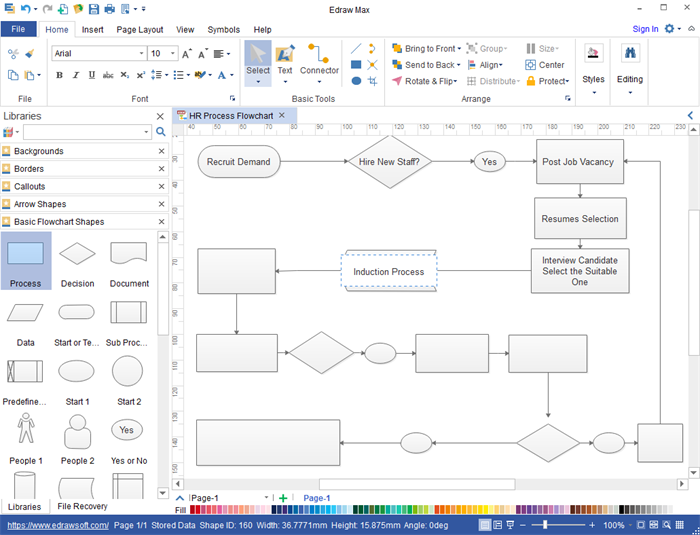
Task: Close the HR Process Flowchart tab
Action: pos(282,116)
